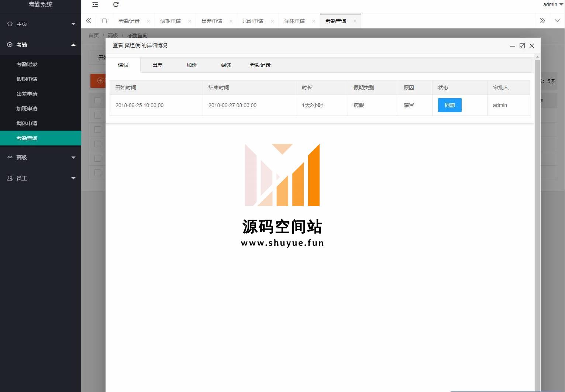Open tab options chevron at far right
Screen dimensions: 565x392
[557, 21]
